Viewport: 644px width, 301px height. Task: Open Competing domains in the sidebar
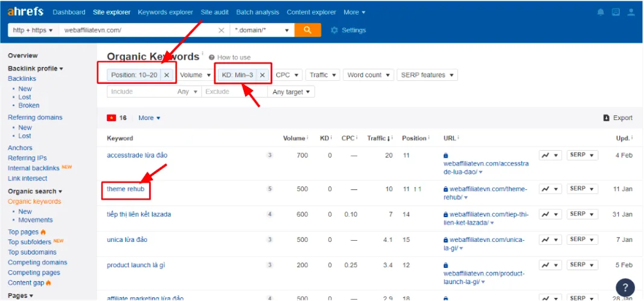coord(37,262)
